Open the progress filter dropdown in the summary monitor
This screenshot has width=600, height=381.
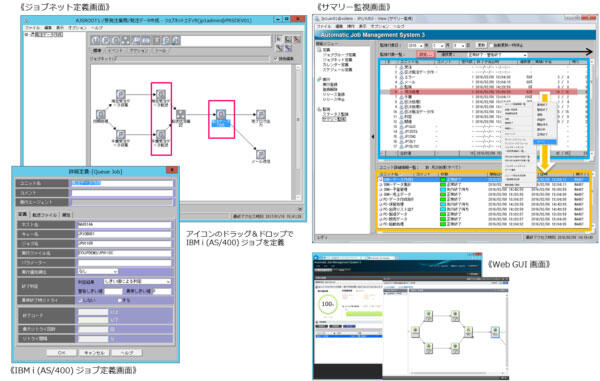[497, 55]
